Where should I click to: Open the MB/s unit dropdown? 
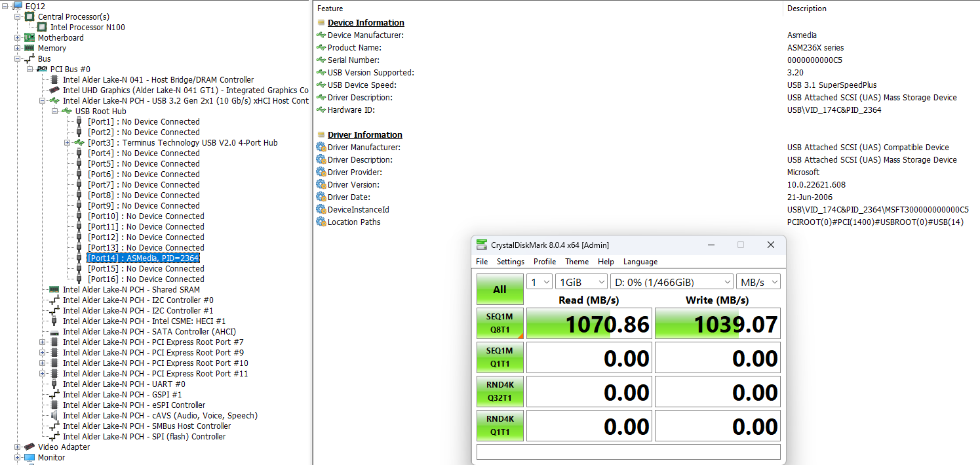[758, 281]
